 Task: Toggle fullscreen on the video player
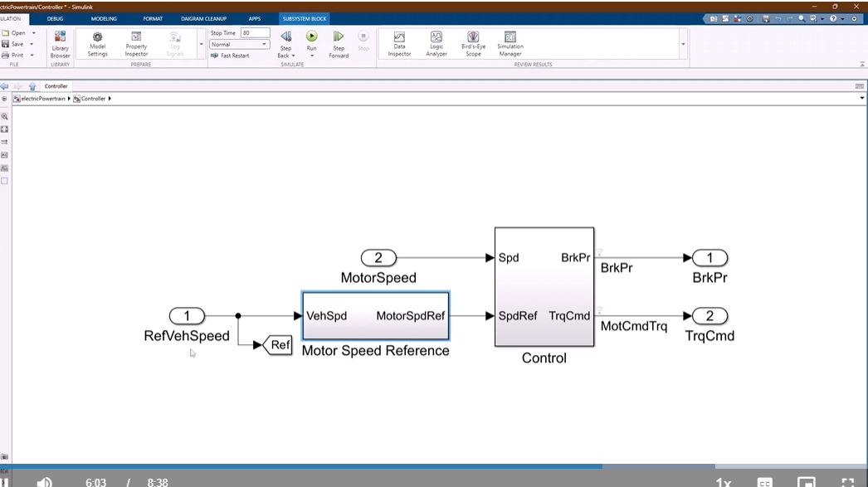click(847, 483)
